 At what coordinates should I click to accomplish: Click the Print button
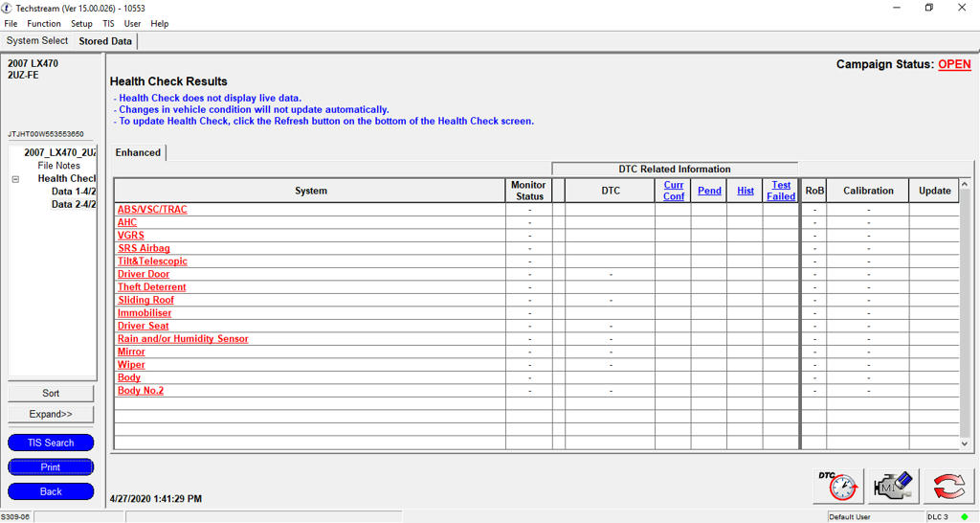click(x=51, y=467)
